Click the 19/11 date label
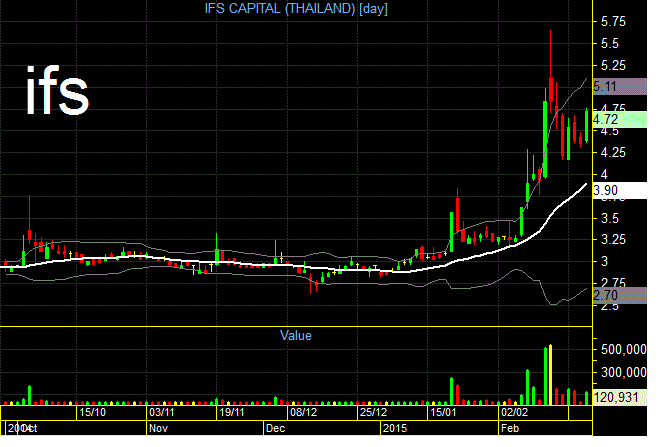 click(x=231, y=412)
